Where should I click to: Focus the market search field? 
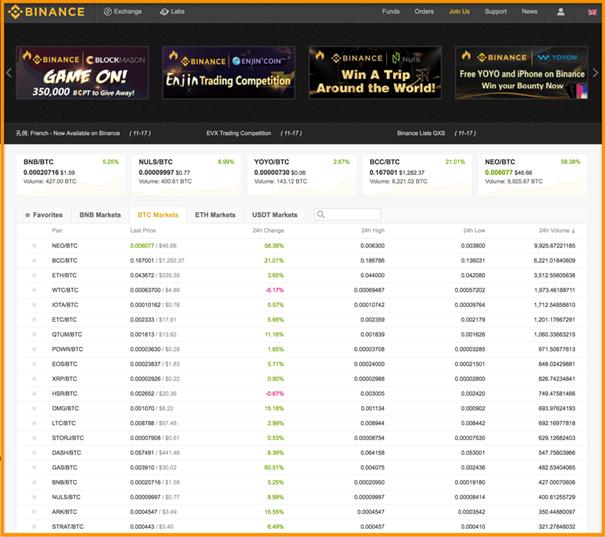pyautogui.click(x=348, y=214)
